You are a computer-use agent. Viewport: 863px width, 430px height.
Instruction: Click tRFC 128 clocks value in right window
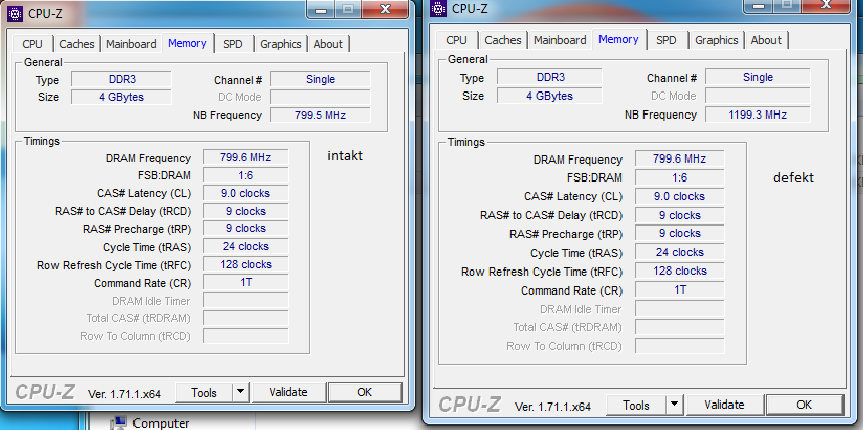tap(679, 271)
